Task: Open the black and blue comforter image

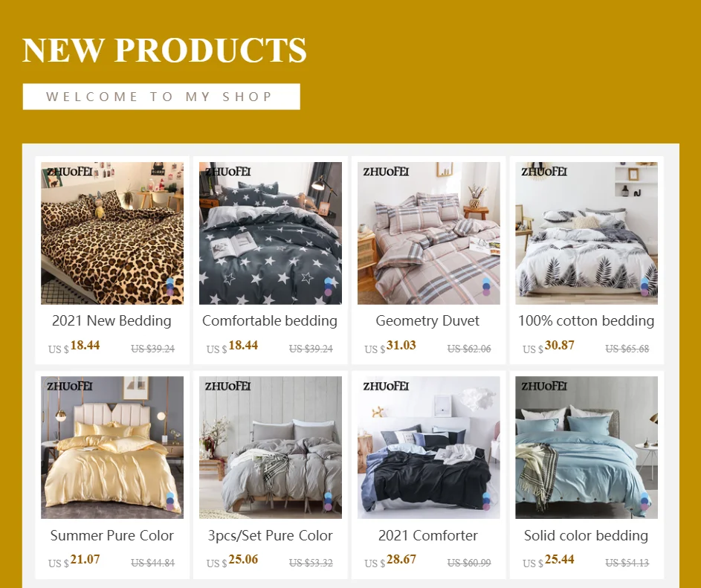Action: pyautogui.click(x=429, y=448)
